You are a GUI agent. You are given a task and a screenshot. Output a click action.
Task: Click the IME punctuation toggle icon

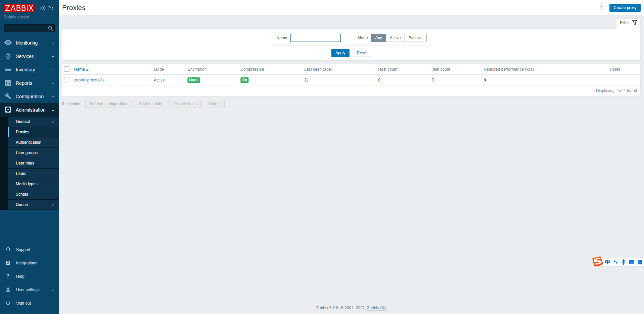pos(615,262)
